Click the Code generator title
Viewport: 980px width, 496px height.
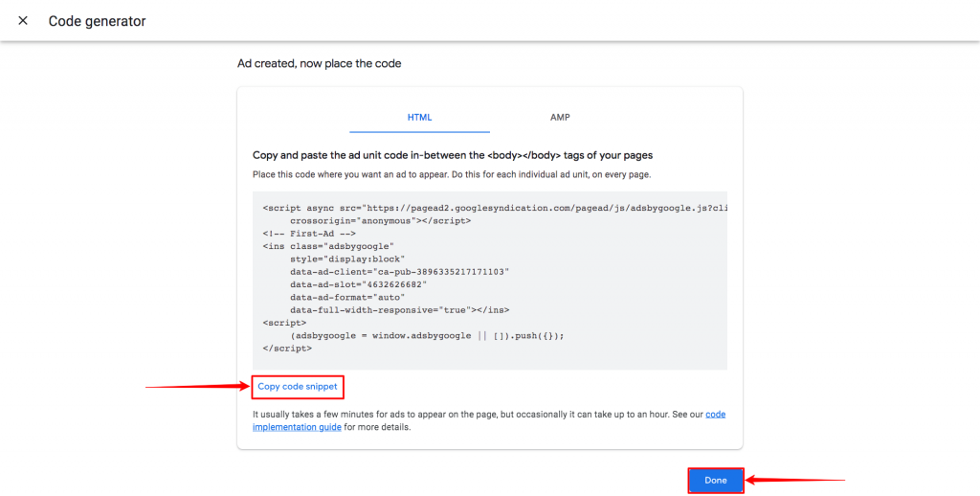pyautogui.click(x=97, y=21)
